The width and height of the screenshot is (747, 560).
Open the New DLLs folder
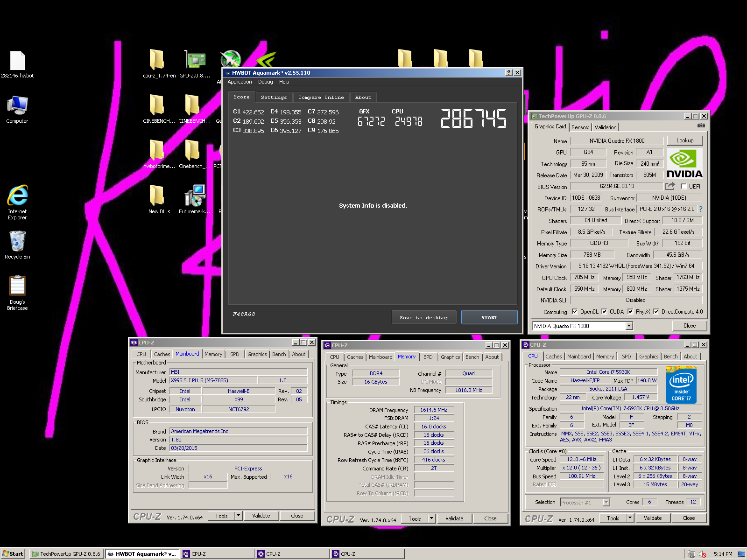(x=159, y=200)
